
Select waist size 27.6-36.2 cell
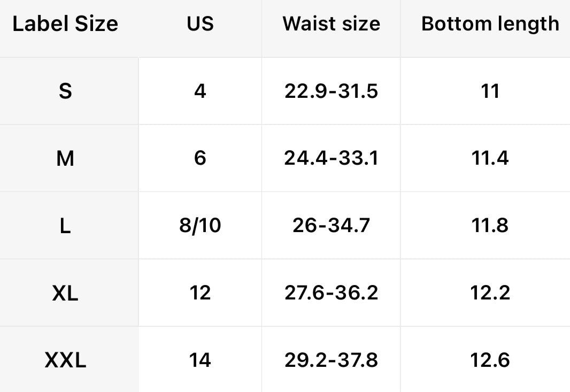click(x=331, y=293)
